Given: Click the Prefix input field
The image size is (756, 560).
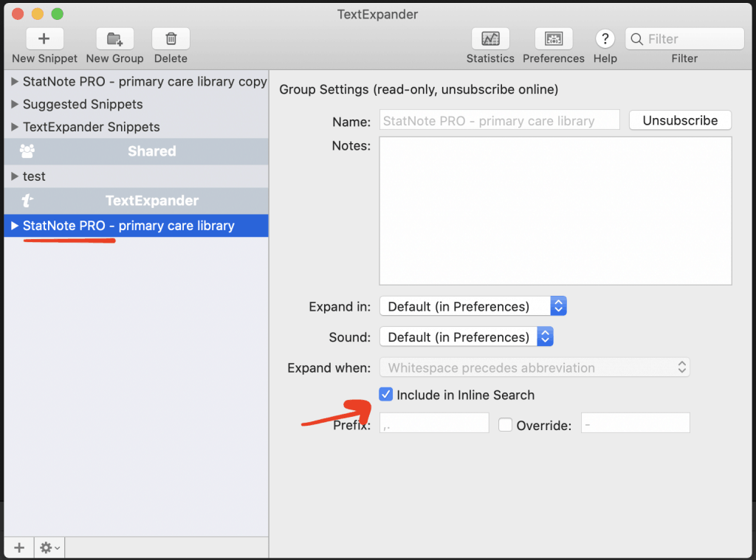Looking at the screenshot, I should 434,423.
